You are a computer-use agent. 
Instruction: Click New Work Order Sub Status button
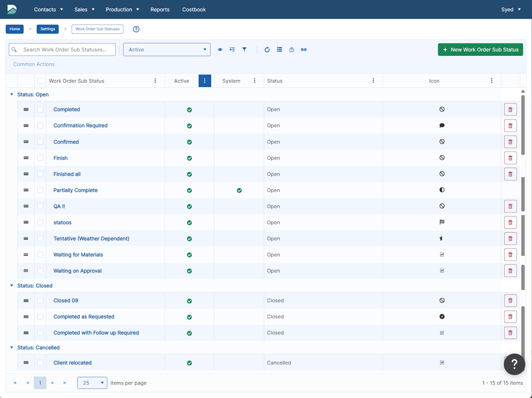coord(480,49)
